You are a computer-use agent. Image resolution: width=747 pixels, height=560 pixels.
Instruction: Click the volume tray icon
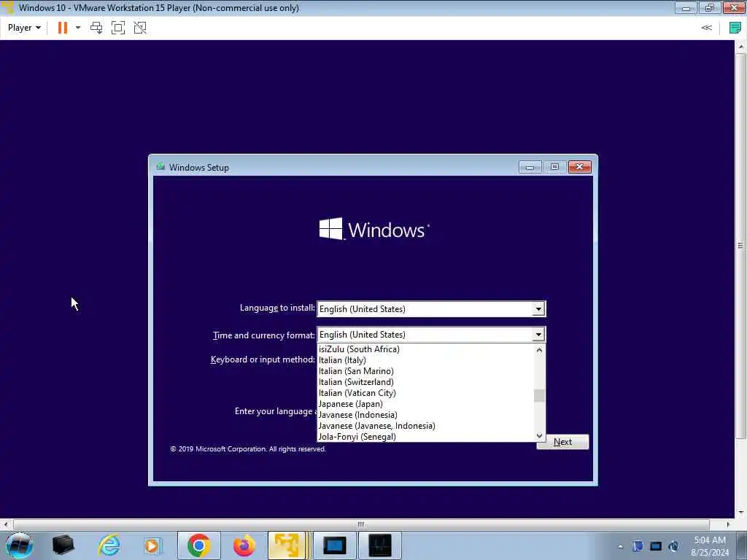tap(673, 546)
